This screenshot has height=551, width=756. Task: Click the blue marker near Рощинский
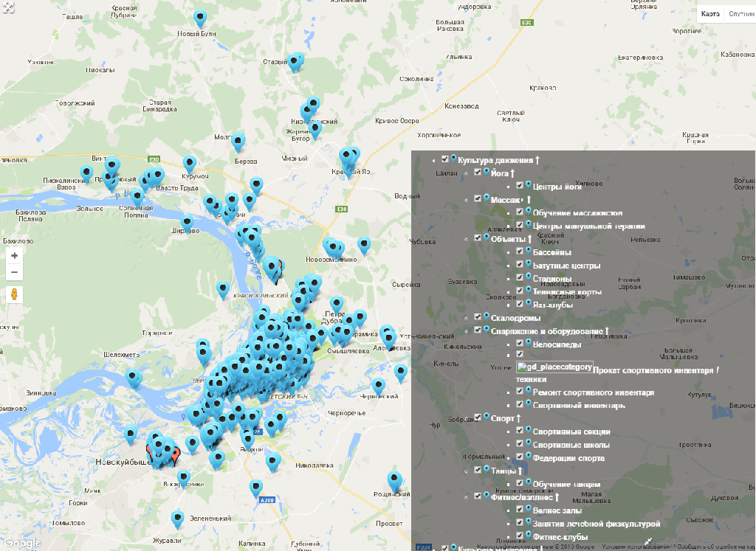[x=395, y=481]
